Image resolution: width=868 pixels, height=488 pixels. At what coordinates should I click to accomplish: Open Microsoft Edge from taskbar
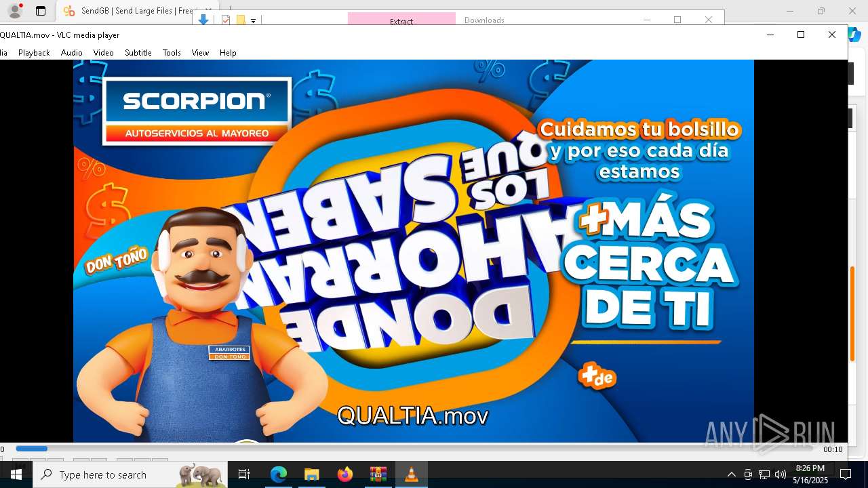279,474
